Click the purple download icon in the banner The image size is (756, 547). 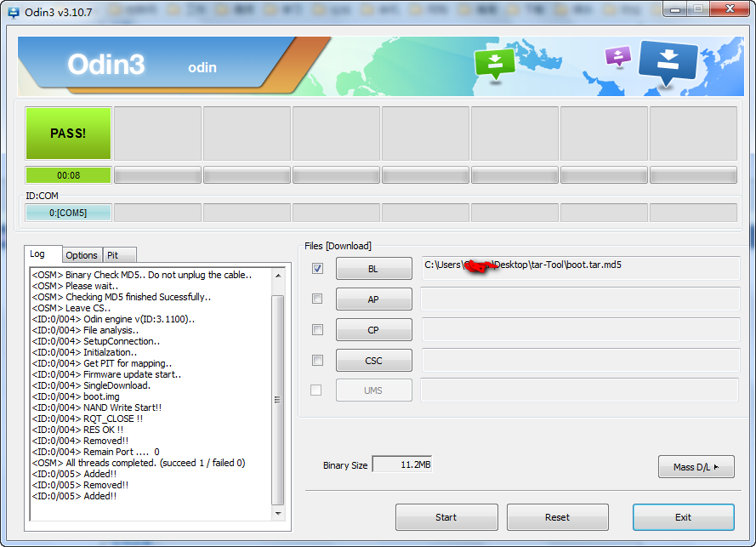point(617,56)
